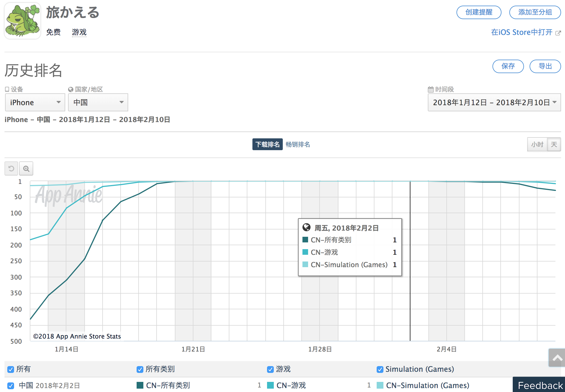
Task: Uncheck the 所有 checkbox
Action: 11,370
